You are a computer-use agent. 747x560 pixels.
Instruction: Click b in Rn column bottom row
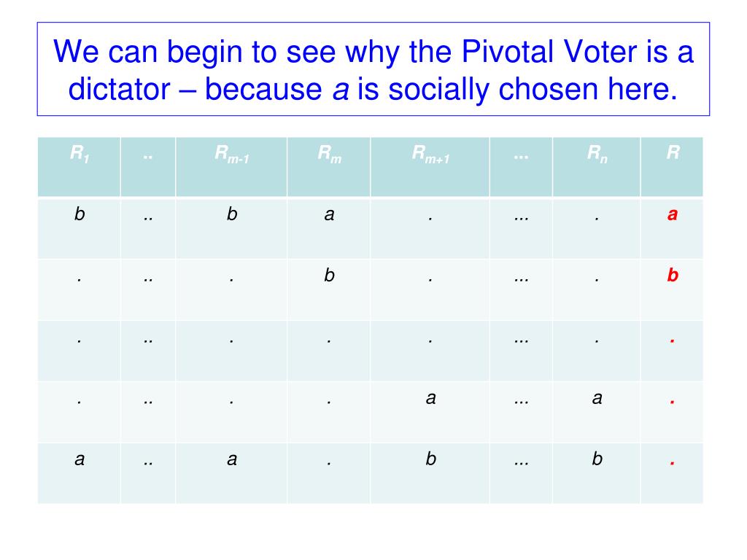(597, 459)
